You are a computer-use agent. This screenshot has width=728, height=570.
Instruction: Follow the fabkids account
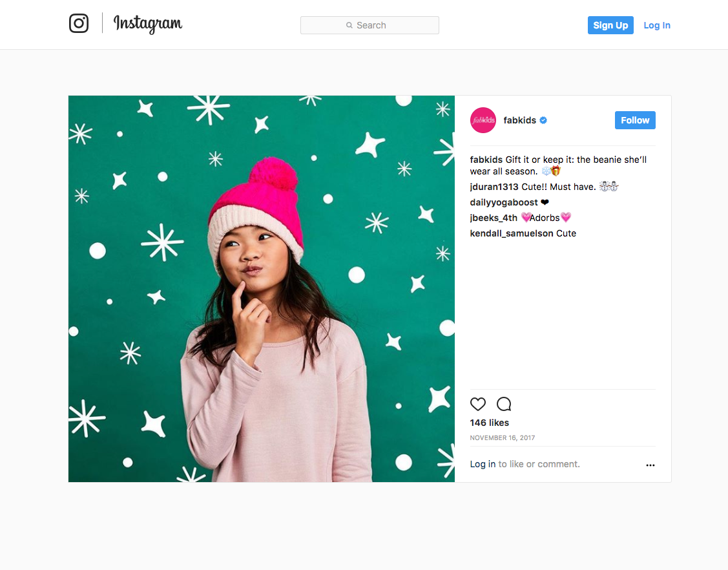635,120
